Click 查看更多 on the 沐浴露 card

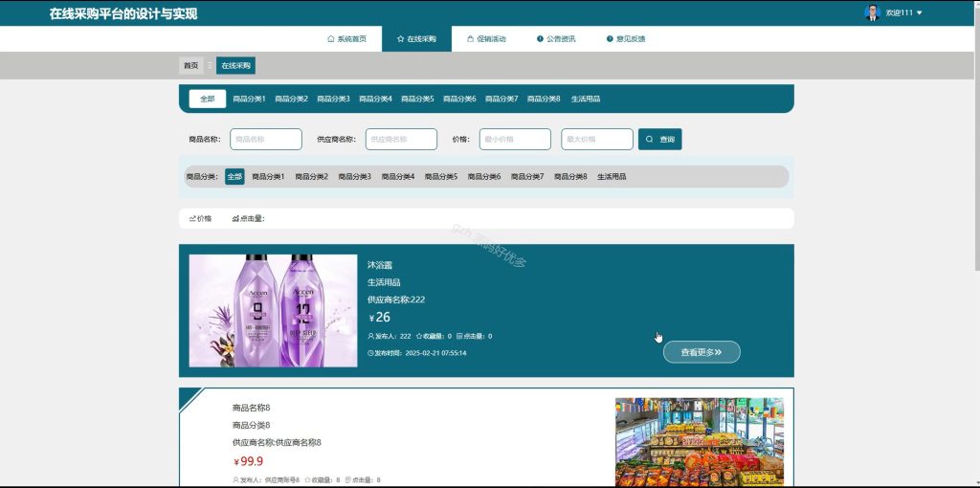point(702,352)
